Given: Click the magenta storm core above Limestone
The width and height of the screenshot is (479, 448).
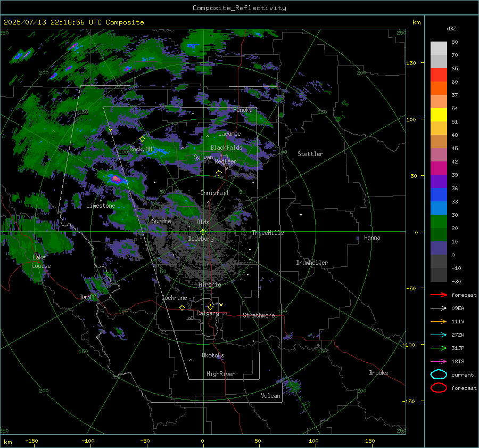Looking at the screenshot, I should [115, 178].
